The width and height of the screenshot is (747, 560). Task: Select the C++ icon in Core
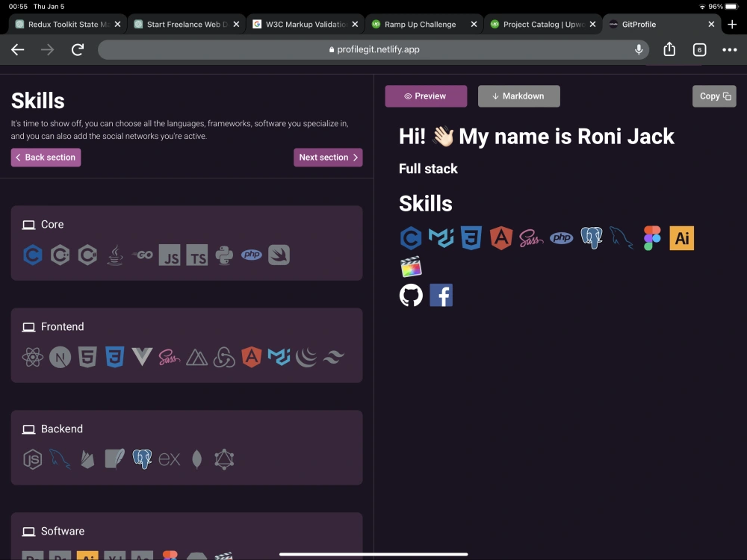pyautogui.click(x=60, y=255)
